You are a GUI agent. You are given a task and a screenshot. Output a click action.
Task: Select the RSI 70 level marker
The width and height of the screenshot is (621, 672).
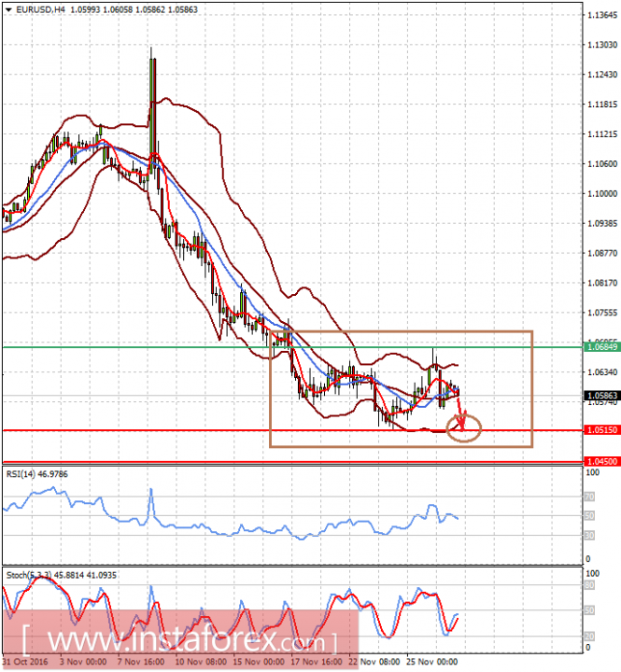point(589,497)
